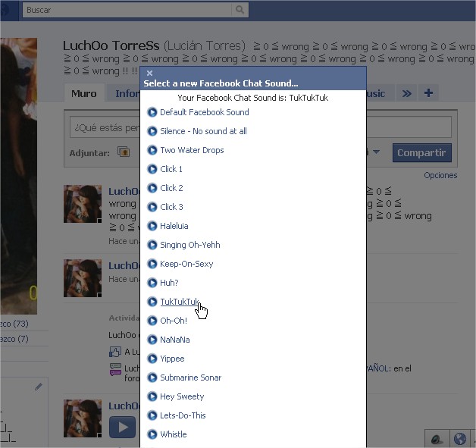Pick the Hey Sweety sound
This screenshot has height=448, width=476.
click(x=182, y=396)
